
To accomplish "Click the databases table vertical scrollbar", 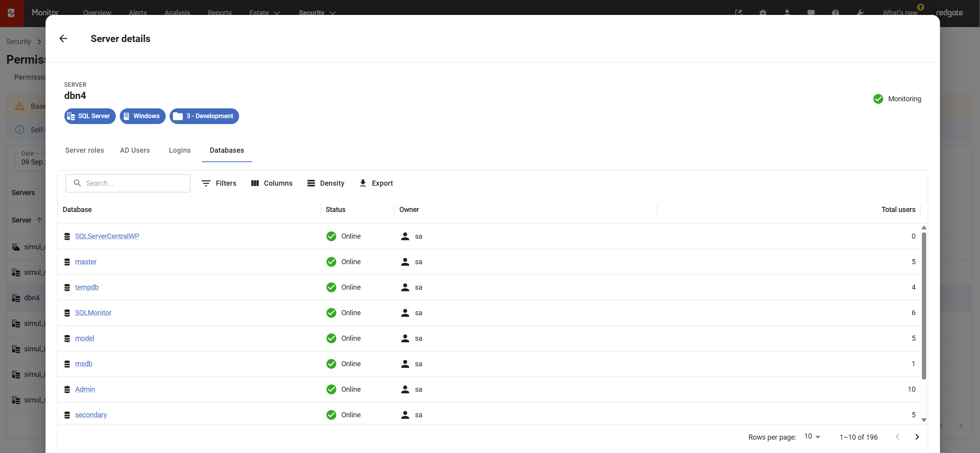I will 924,306.
